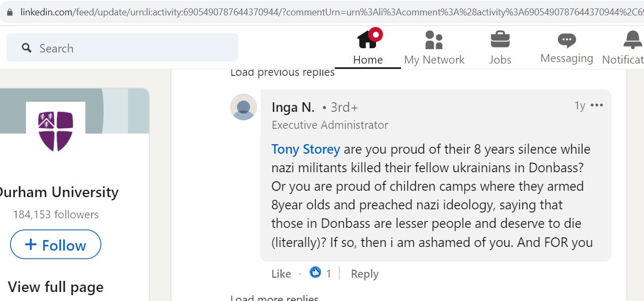Reply to Inga N.'s comment
644x301 pixels.
click(364, 274)
